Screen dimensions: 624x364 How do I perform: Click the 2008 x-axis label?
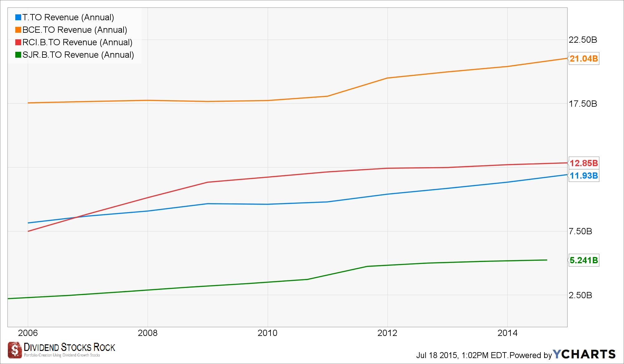[x=148, y=333]
